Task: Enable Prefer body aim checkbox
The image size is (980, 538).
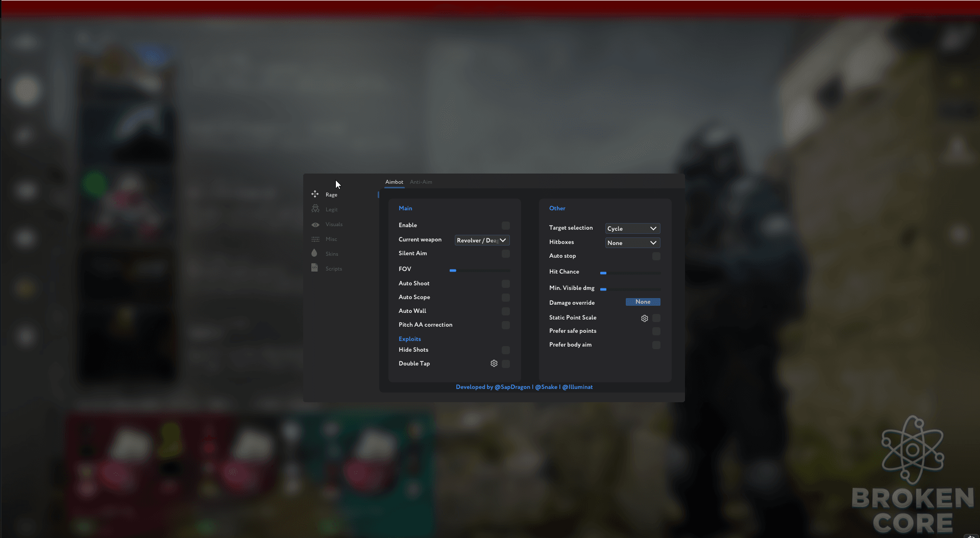Action: coord(656,345)
